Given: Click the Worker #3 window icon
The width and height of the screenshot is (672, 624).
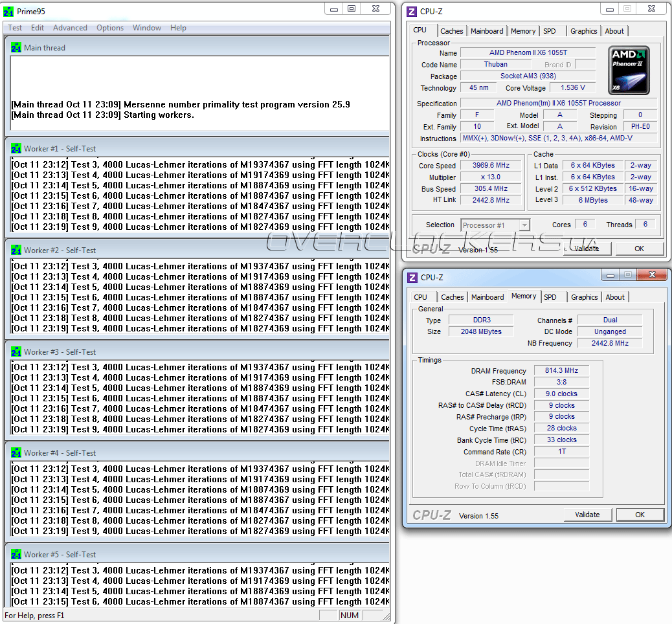Looking at the screenshot, I should 16,352.
